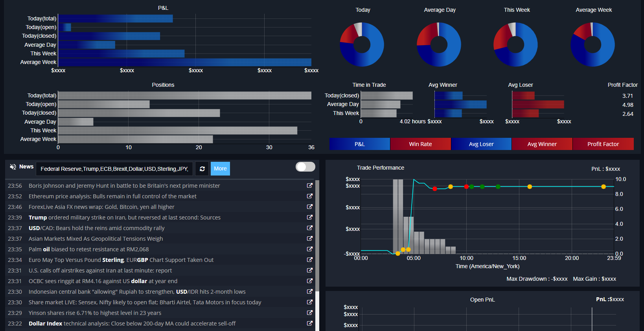Click the Today(closed) Time in Trade bar
This screenshot has height=331, width=644.
pos(387,95)
